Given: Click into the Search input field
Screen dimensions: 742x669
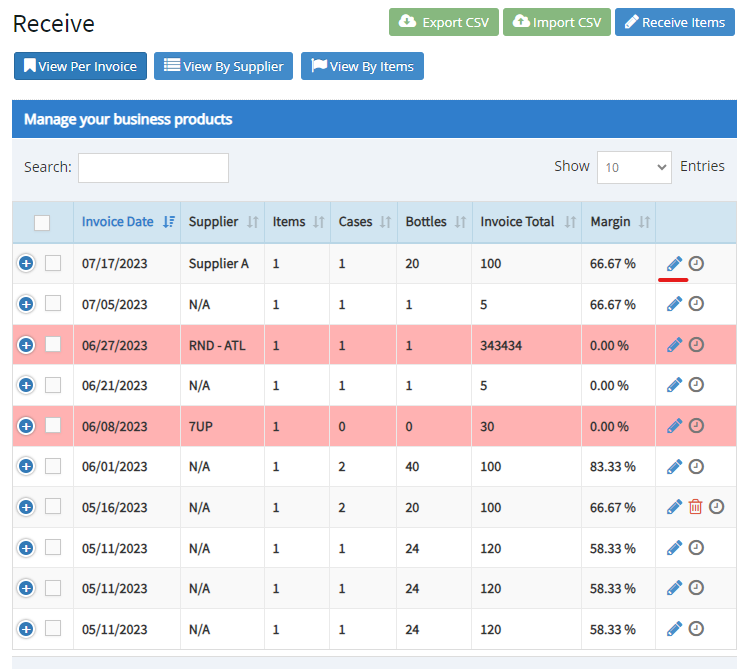Looking at the screenshot, I should pyautogui.click(x=153, y=168).
